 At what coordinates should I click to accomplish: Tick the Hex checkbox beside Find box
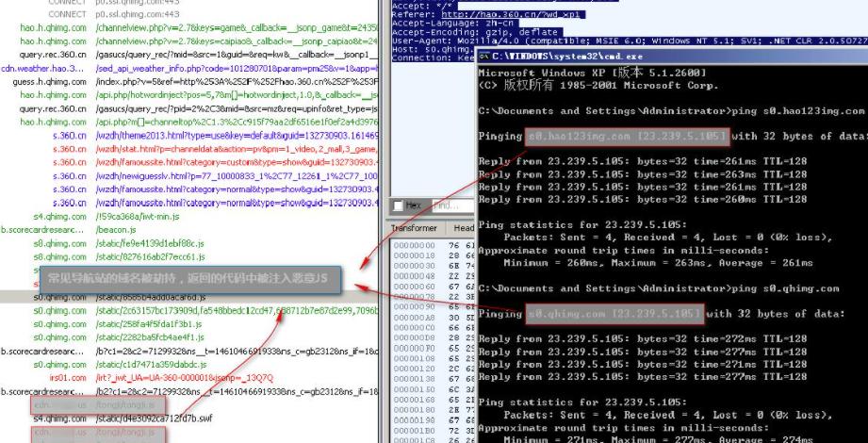(398, 206)
